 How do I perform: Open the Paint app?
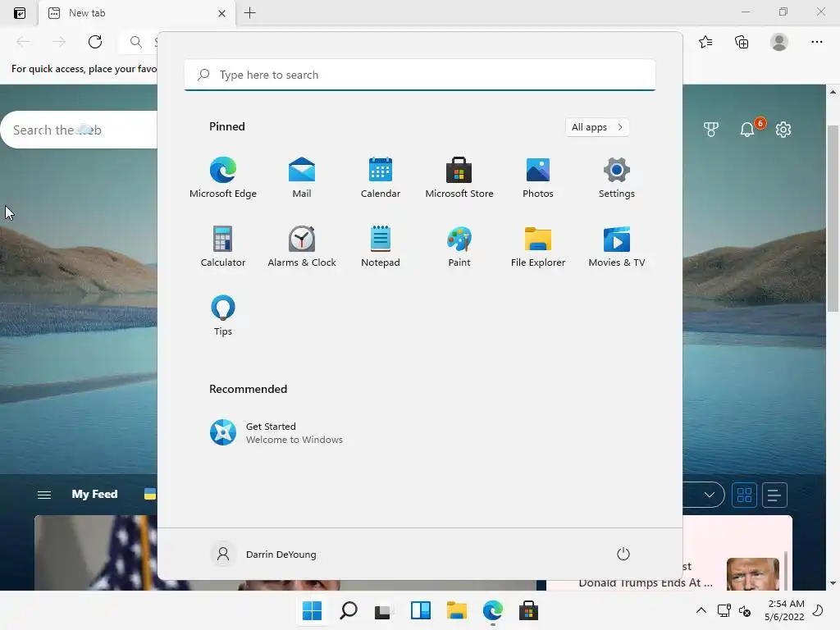[x=459, y=247]
